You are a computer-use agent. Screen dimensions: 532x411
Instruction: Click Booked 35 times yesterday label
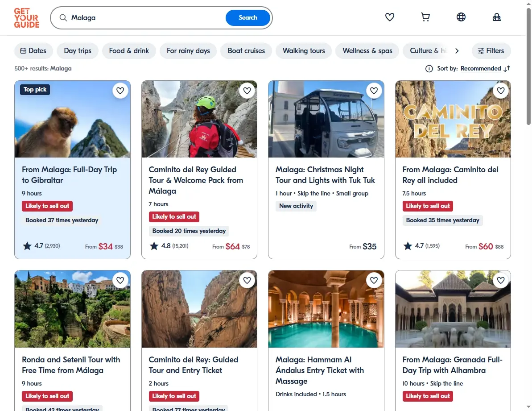(x=442, y=220)
